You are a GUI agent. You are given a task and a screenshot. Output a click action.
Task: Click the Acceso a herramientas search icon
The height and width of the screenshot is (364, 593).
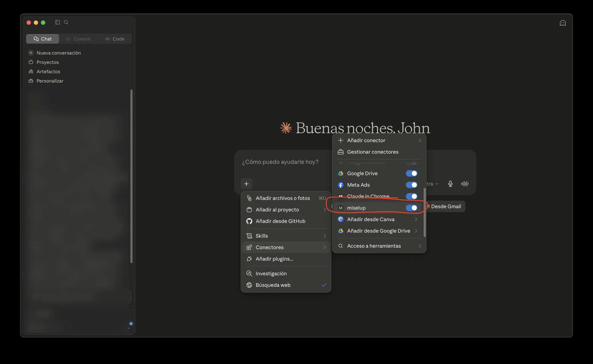click(340, 246)
